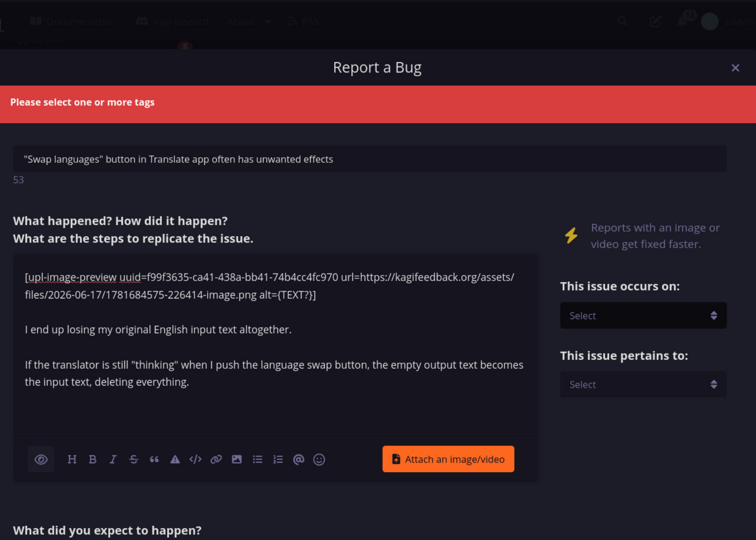Apply heading formatting with the H icon

72,459
